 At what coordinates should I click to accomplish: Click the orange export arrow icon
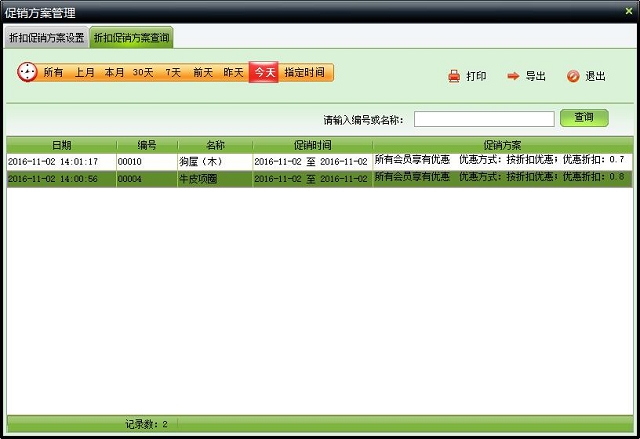click(513, 76)
